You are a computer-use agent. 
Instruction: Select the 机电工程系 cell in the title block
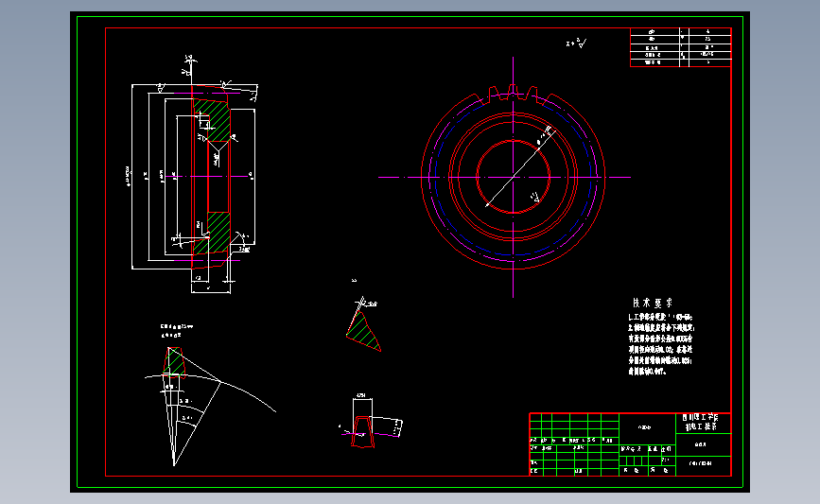703,423
